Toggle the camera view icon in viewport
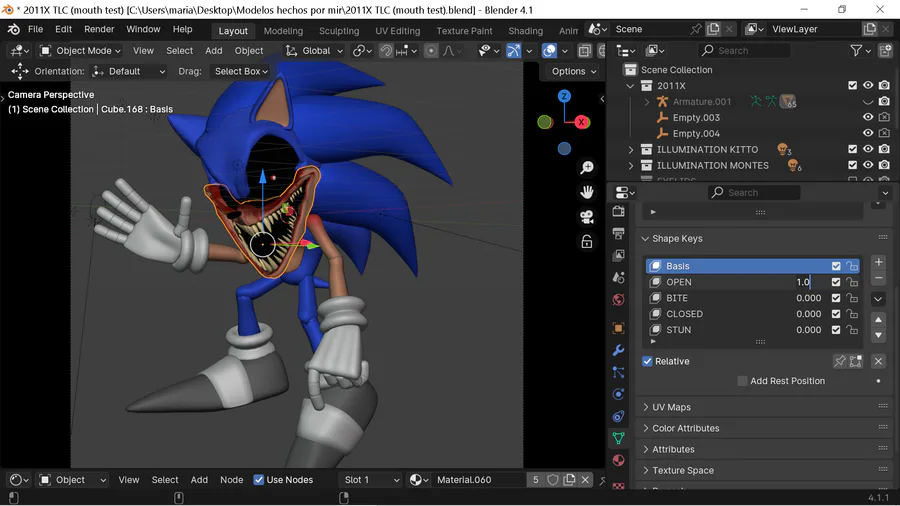The width and height of the screenshot is (900, 506). coord(587,217)
